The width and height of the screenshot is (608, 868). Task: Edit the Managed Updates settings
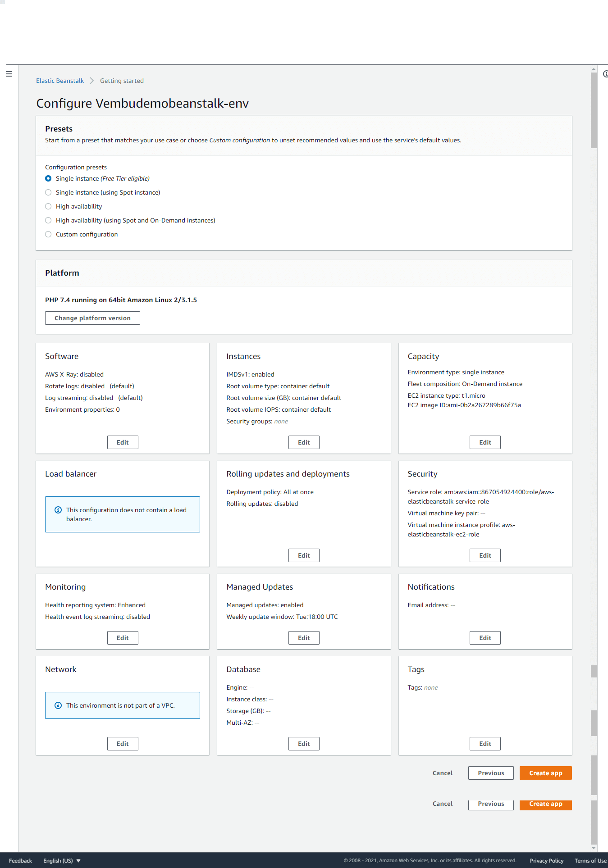pyautogui.click(x=304, y=638)
